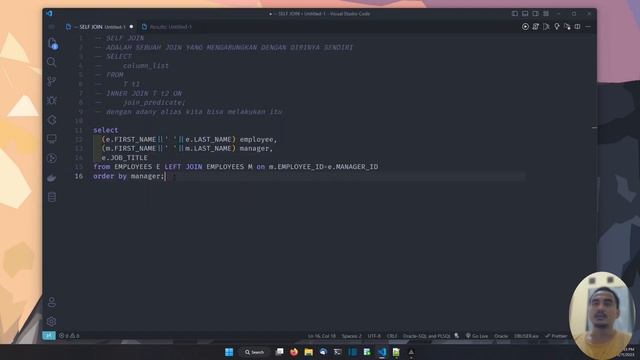Click 'LEFT JOIN' keyword on line 15
The width and height of the screenshot is (640, 360).
pos(183,167)
